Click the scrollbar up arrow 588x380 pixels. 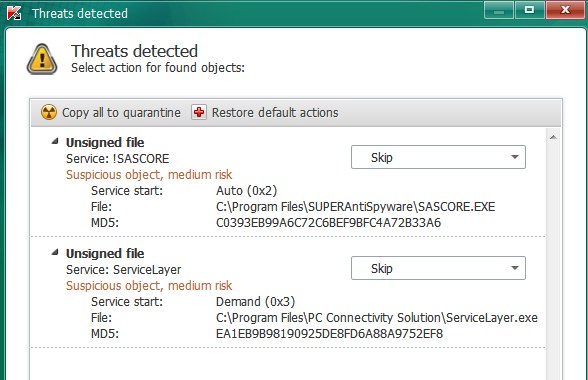point(553,137)
